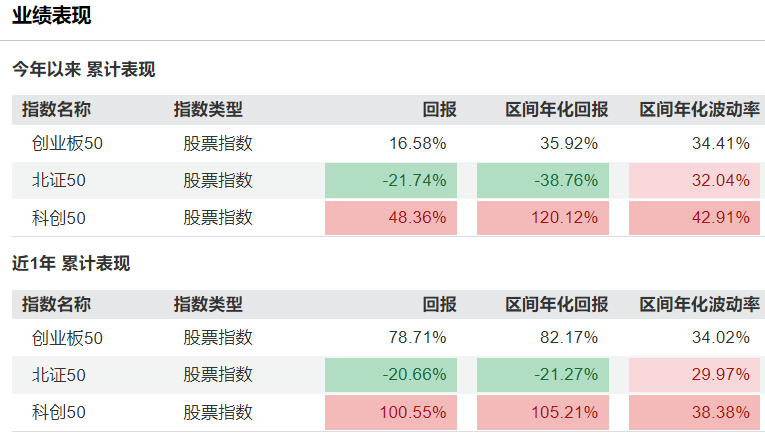This screenshot has width=765, height=436.
Task: Click 区间年化波动率 header in top table
Action: click(x=700, y=109)
